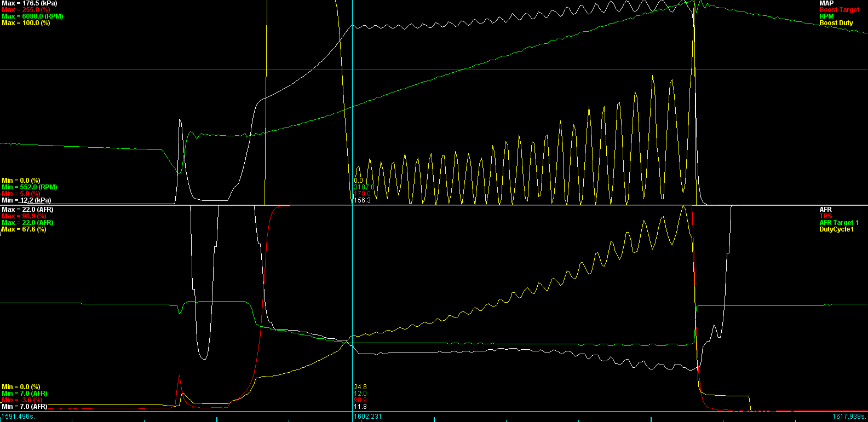Click the green cursor value 12.0
Screen dimensions: 868x422
[360, 394]
